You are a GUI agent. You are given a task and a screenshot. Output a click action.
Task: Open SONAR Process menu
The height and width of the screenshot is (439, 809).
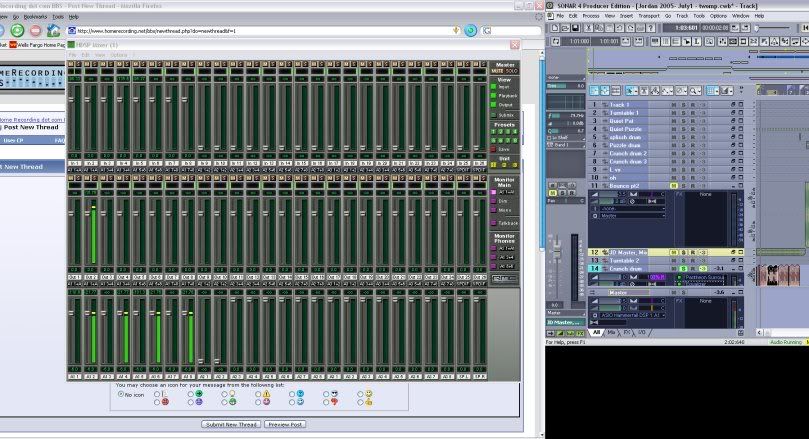pyautogui.click(x=591, y=16)
